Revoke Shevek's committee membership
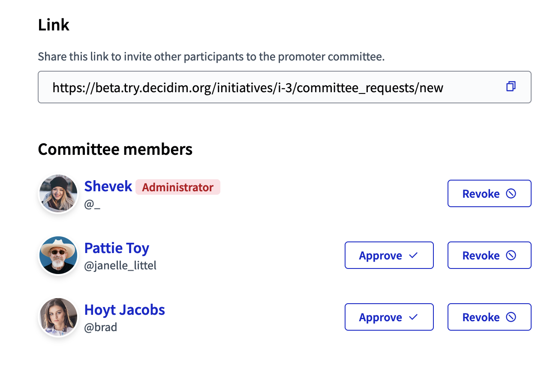The image size is (553, 392). (489, 193)
